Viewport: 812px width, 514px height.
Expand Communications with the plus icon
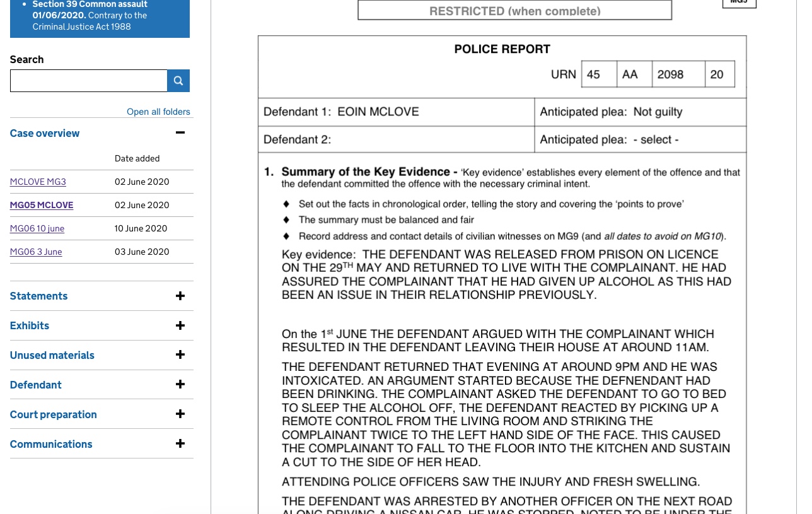point(180,444)
